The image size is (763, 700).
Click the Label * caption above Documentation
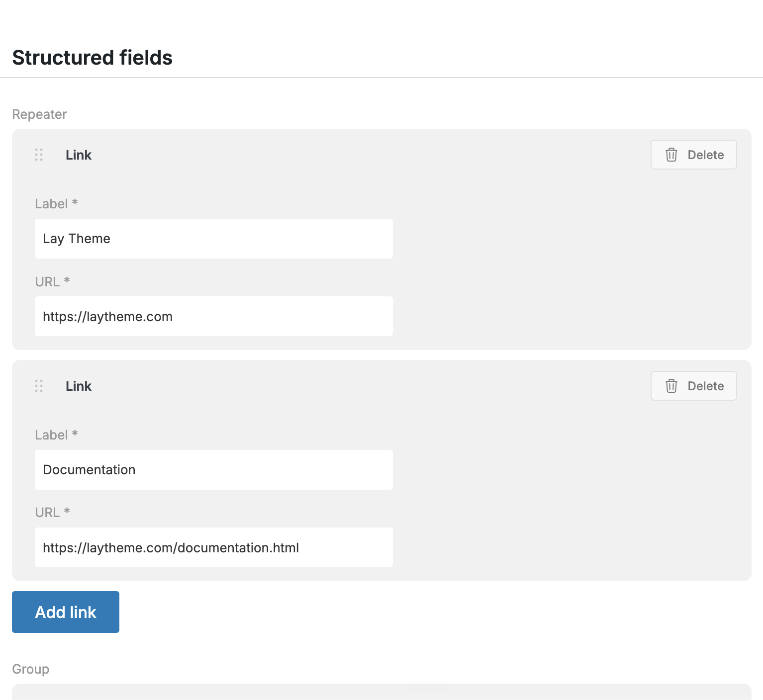pyautogui.click(x=56, y=435)
